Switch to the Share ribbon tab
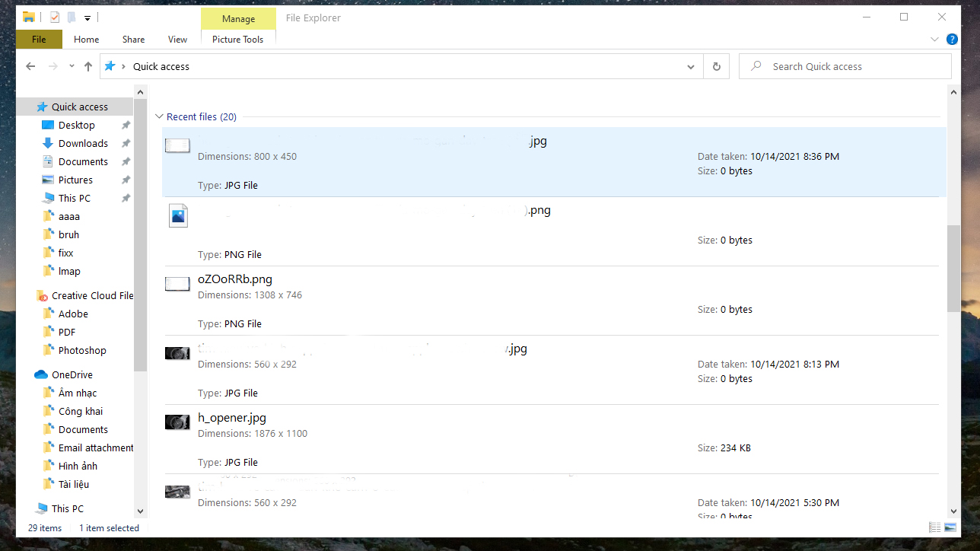Image resolution: width=980 pixels, height=551 pixels. tap(133, 40)
